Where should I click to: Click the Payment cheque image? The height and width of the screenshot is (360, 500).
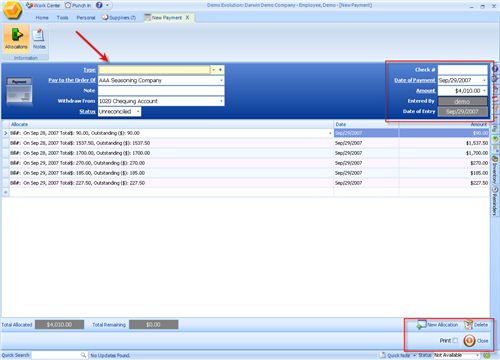point(19,90)
